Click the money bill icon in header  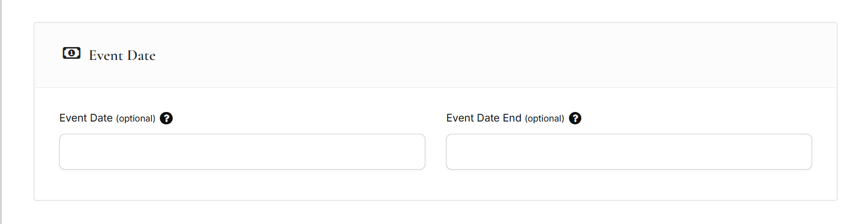click(x=72, y=54)
